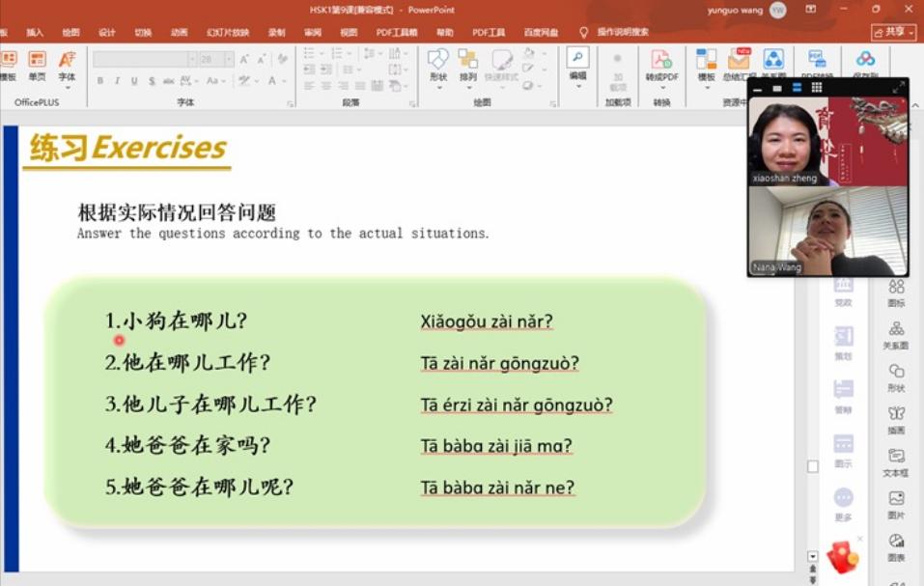Decrease font size with smaller A icon
The height and width of the screenshot is (586, 924).
262,59
